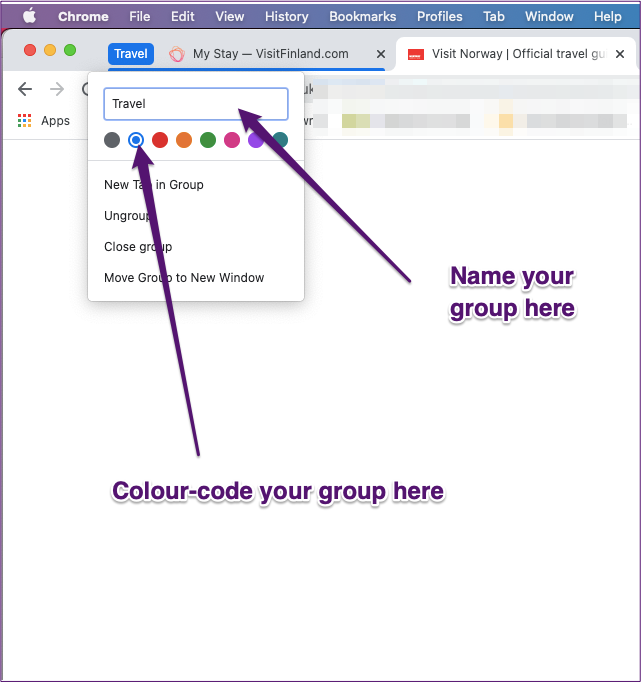
Task: Choose the green group colour
Action: [x=208, y=140]
